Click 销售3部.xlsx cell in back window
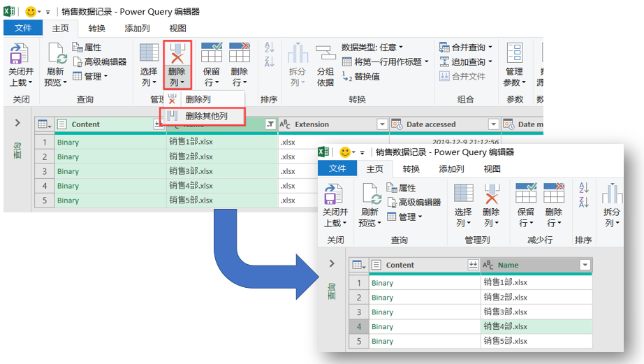 click(x=191, y=171)
